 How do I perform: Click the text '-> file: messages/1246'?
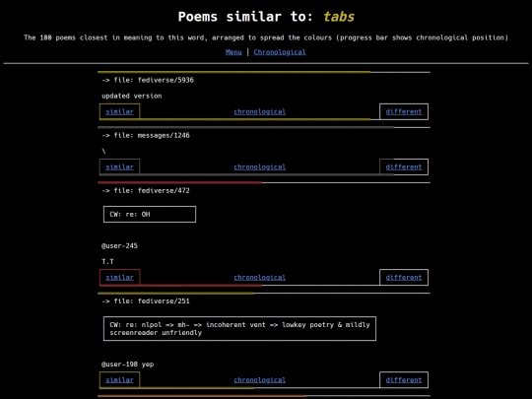click(x=146, y=135)
